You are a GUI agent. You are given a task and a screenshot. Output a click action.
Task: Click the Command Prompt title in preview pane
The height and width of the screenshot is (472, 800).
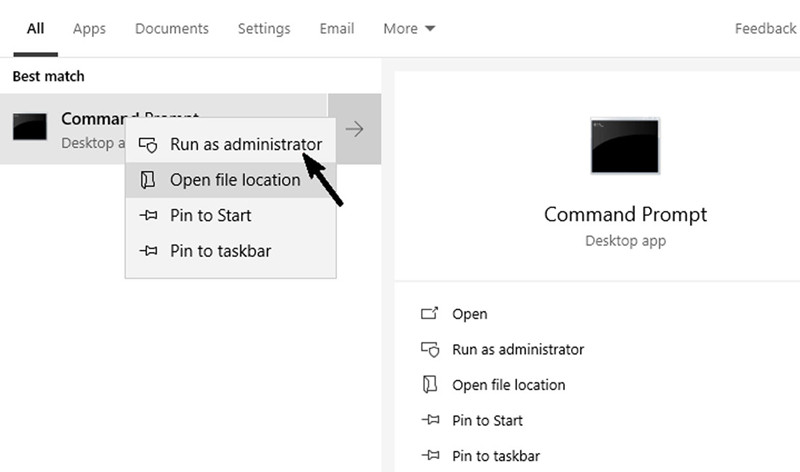pyautogui.click(x=626, y=214)
